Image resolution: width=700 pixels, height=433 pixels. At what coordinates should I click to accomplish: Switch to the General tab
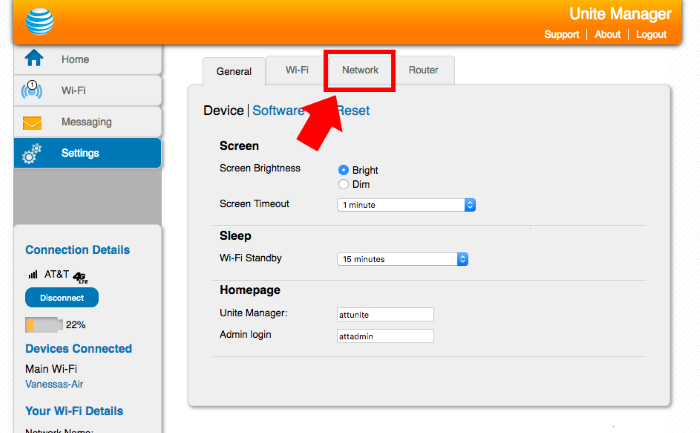[234, 71]
